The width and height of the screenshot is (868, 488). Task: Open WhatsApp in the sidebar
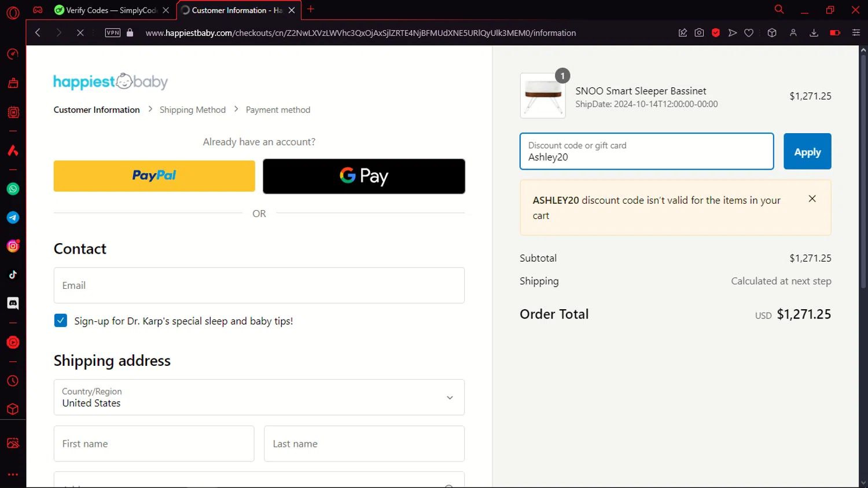point(13,189)
